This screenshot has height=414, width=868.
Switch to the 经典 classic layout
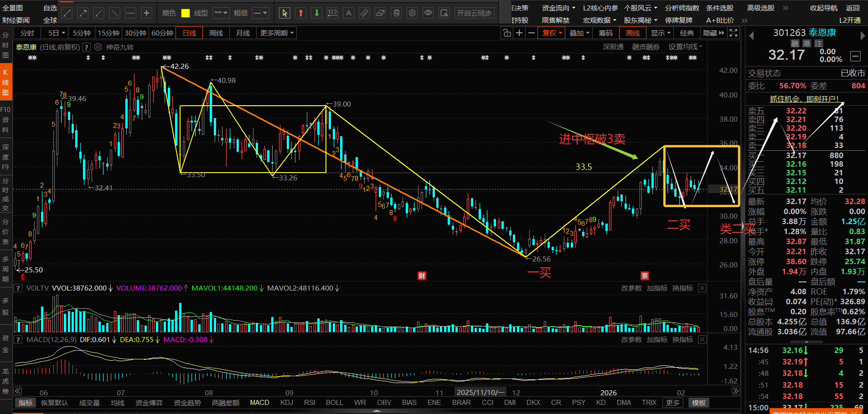(x=687, y=33)
